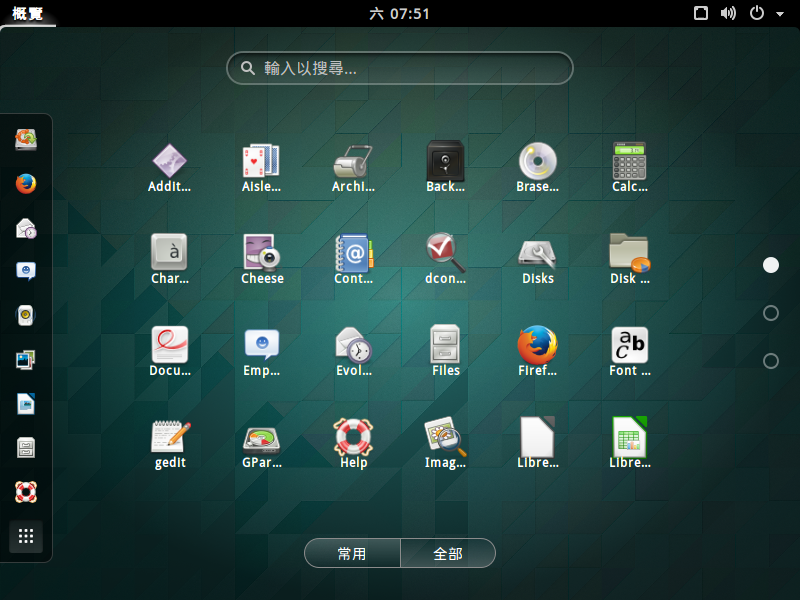Open Help lifebuoy in the dock
Image resolution: width=800 pixels, height=600 pixels.
click(x=26, y=492)
